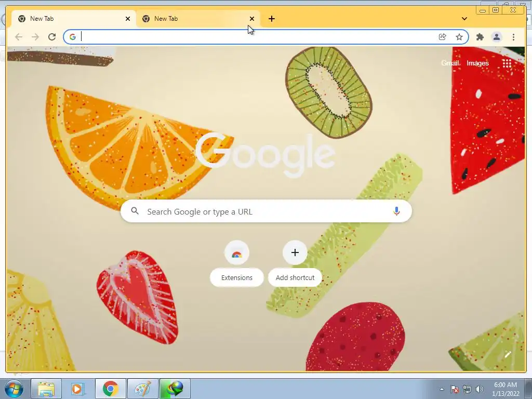This screenshot has width=532, height=399.
Task: Open Internet Download Manager taskbar icon
Action: click(175, 389)
